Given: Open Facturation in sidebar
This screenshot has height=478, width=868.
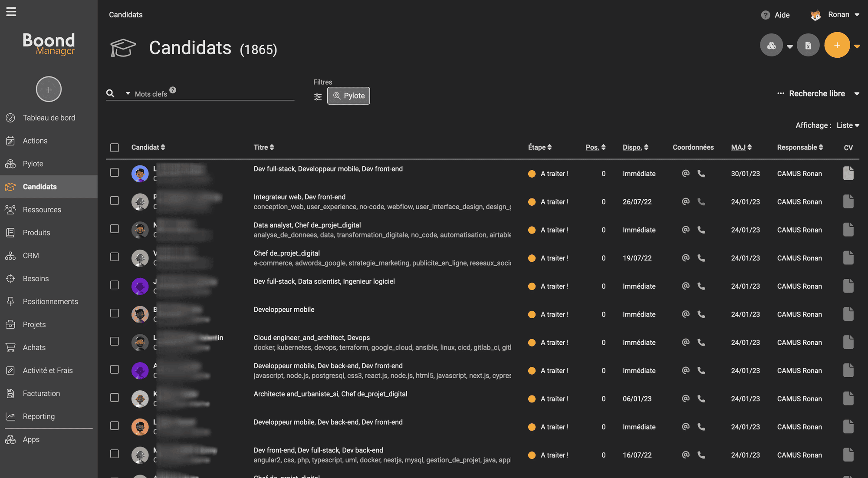Looking at the screenshot, I should click(x=49, y=393).
